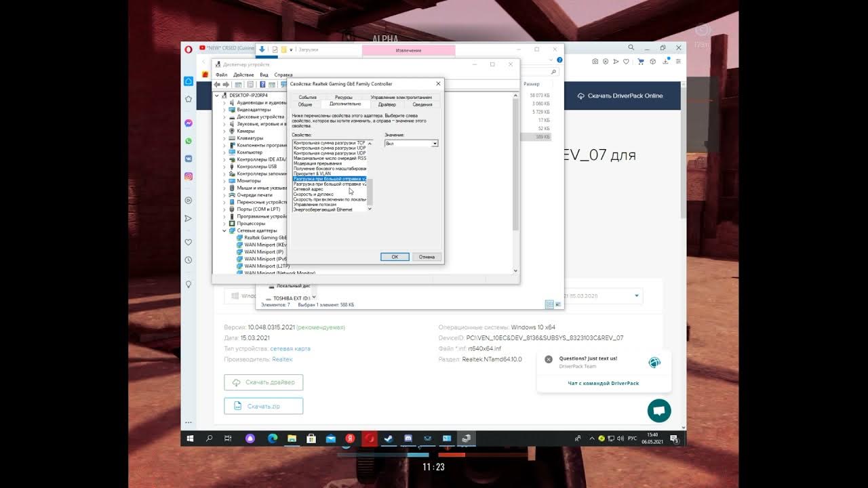Screen dimensions: 868x488
Task: Click the Opera tab search magnifier
Action: tap(631, 48)
